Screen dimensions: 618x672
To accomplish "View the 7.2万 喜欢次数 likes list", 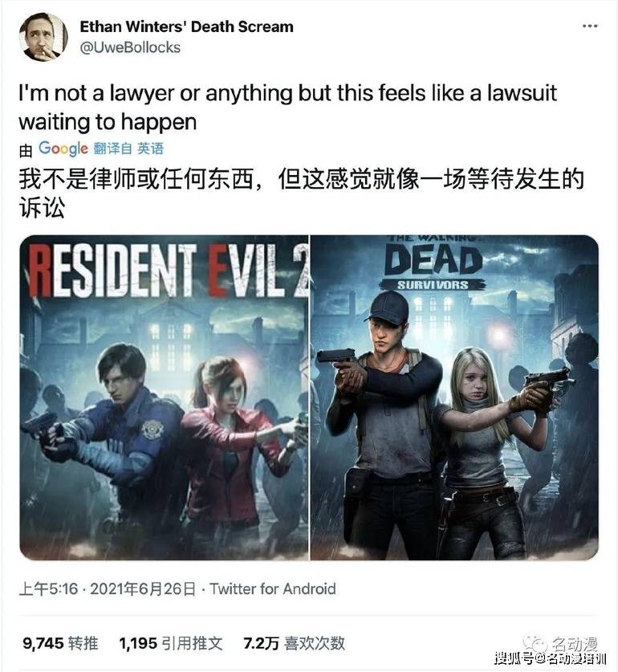I will coord(294,643).
